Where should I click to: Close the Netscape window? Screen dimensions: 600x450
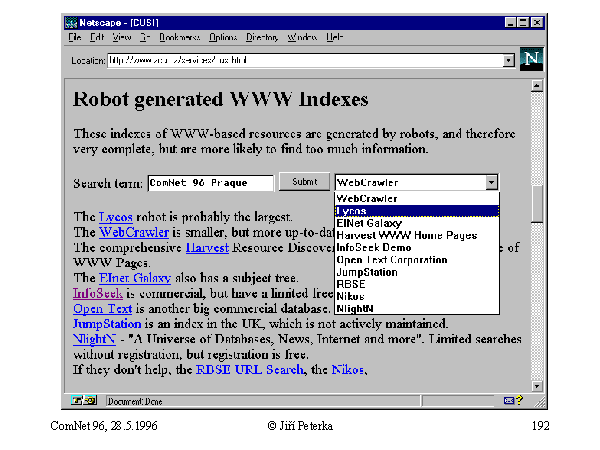coord(537,23)
